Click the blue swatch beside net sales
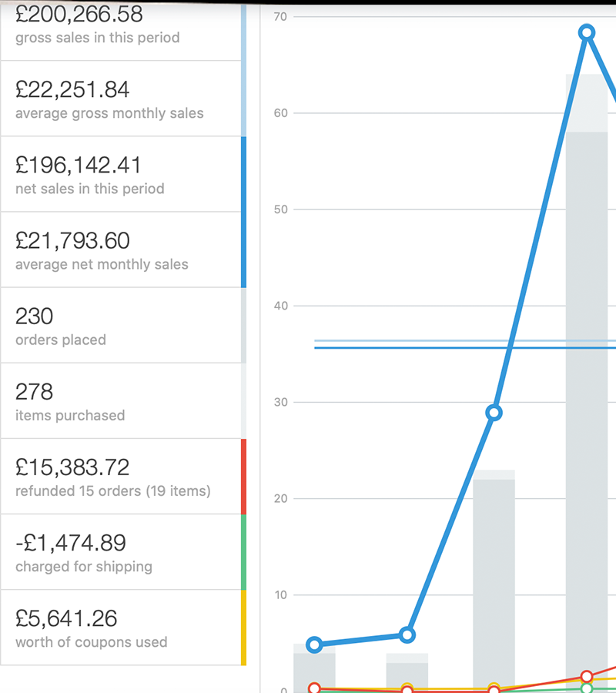616x693 pixels. tap(244, 209)
